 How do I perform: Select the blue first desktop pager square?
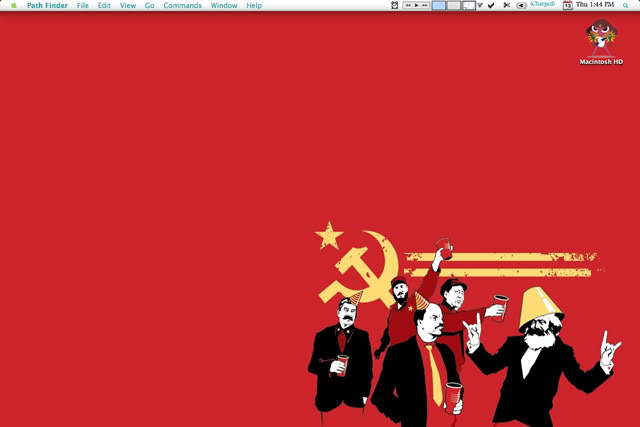tap(439, 5)
